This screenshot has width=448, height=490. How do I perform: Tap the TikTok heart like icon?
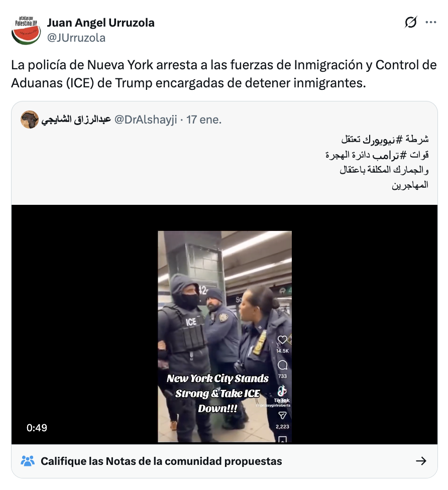(282, 340)
